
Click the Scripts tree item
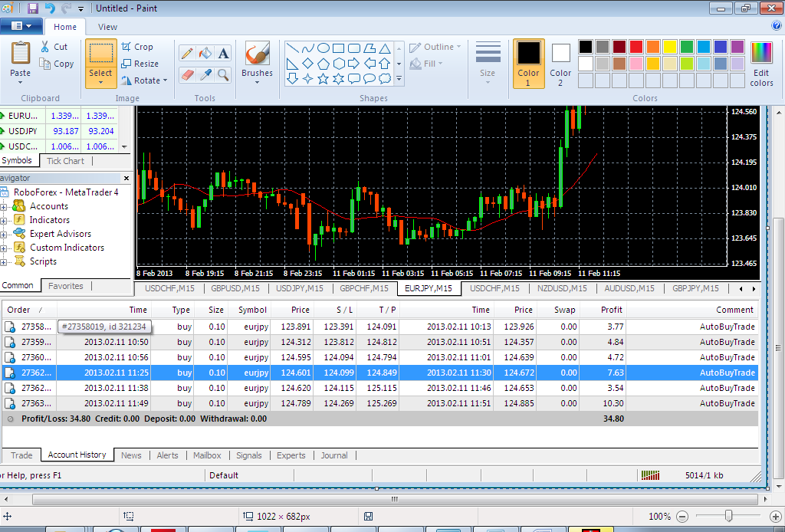43,261
